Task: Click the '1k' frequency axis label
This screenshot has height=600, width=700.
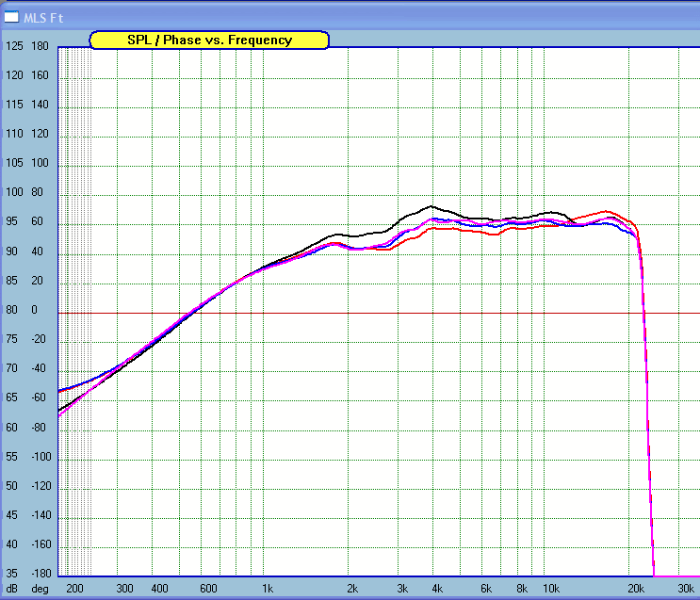Action: (268, 589)
